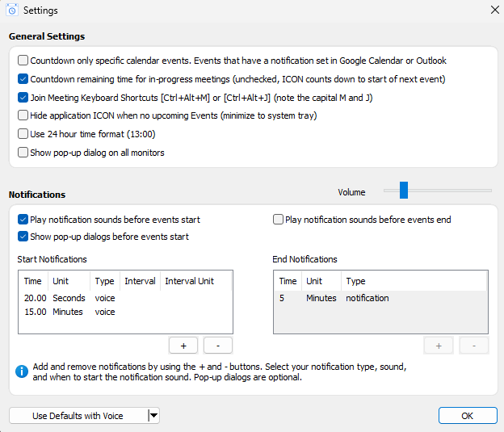
Task: Disable Play notification sounds before events start
Action: (x=23, y=220)
